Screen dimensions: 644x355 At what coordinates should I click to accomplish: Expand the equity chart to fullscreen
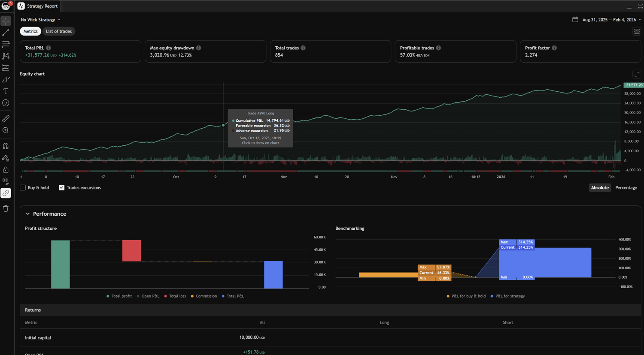coord(637,74)
